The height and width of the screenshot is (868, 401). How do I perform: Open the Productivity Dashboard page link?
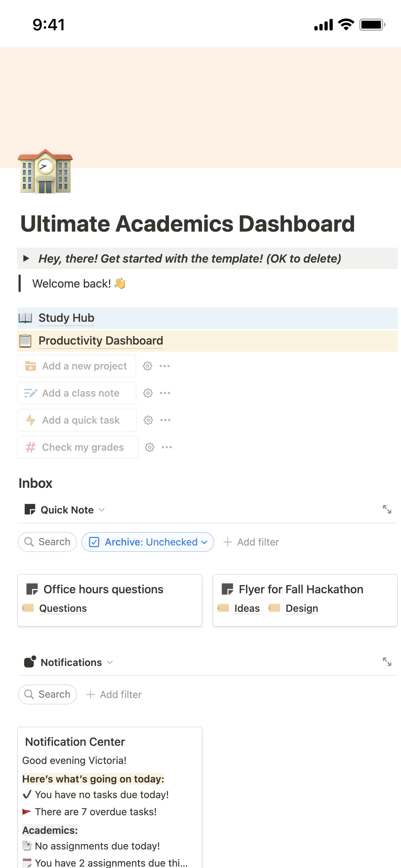coord(101,341)
